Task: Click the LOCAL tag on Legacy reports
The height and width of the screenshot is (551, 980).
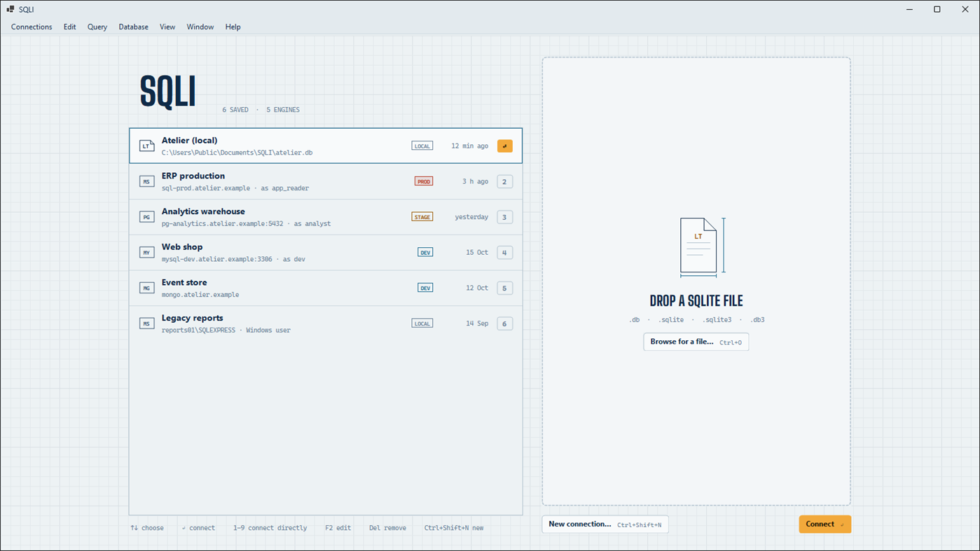Action: 422,323
